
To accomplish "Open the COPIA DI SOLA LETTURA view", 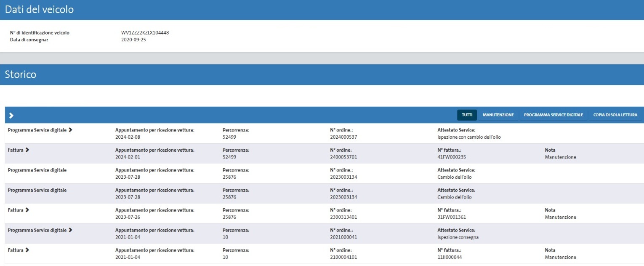I will pos(615,115).
